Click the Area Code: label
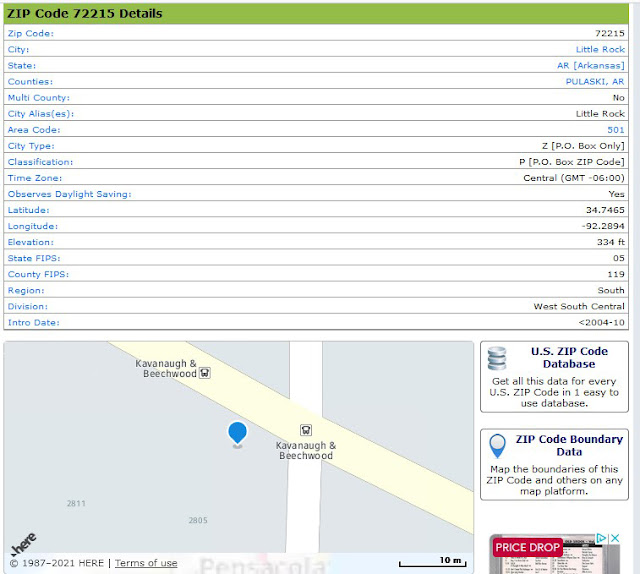640x574 pixels. click(x=34, y=130)
